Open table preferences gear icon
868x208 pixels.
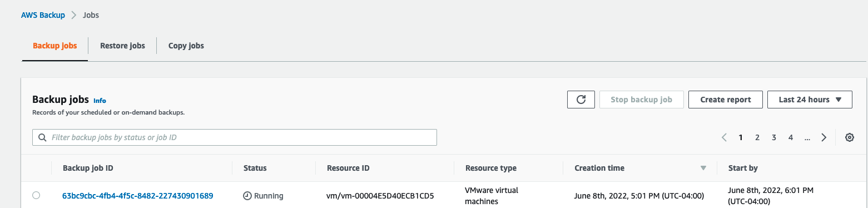point(850,137)
